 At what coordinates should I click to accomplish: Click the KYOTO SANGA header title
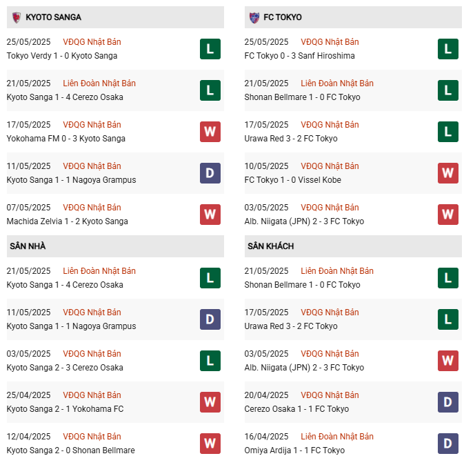[53, 17]
